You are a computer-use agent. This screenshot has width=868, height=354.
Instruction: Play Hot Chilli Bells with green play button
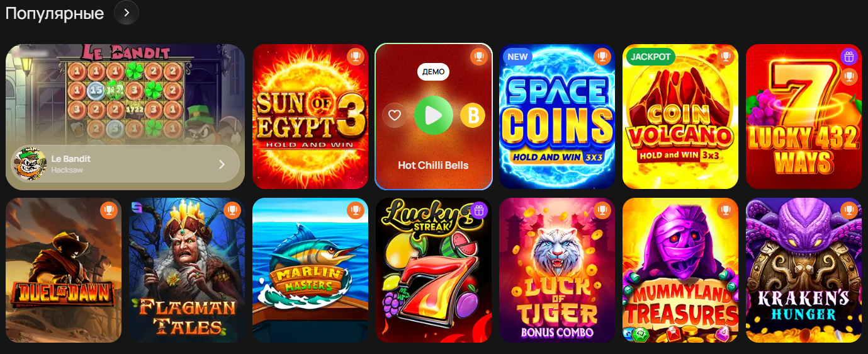434,115
